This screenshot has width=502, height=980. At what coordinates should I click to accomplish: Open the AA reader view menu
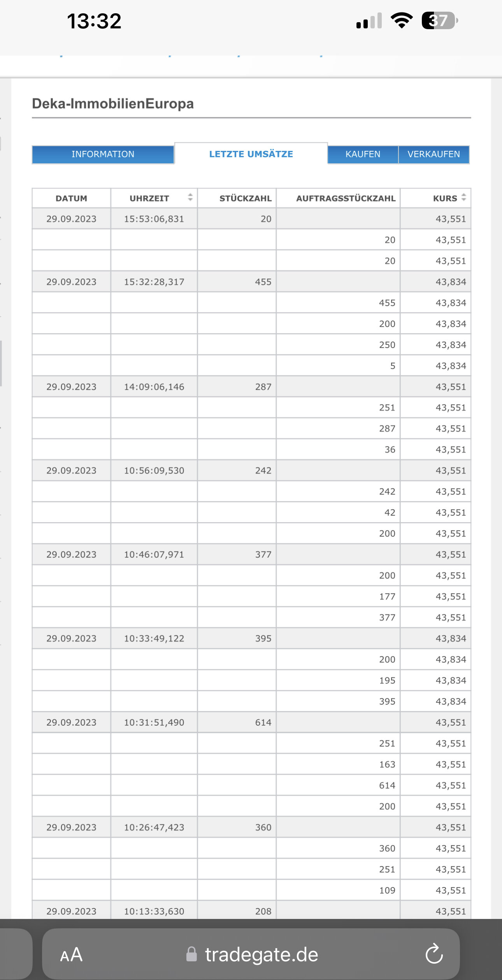pyautogui.click(x=71, y=955)
